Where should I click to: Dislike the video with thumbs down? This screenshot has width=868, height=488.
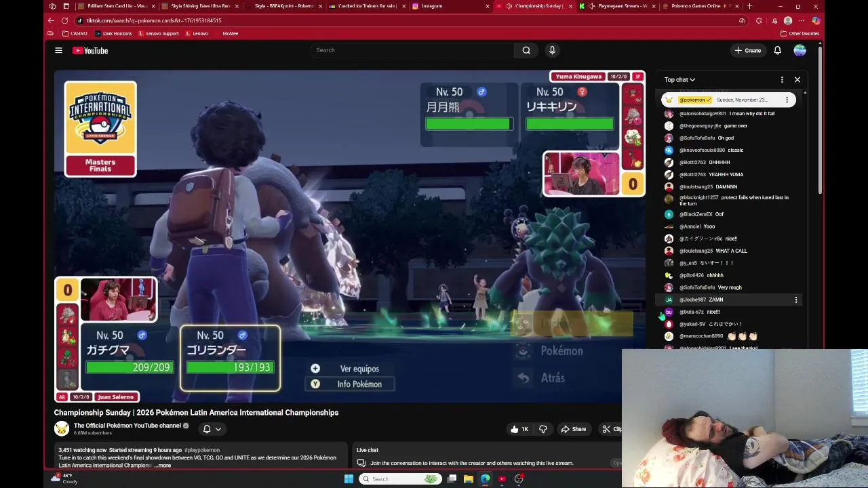[x=543, y=429]
